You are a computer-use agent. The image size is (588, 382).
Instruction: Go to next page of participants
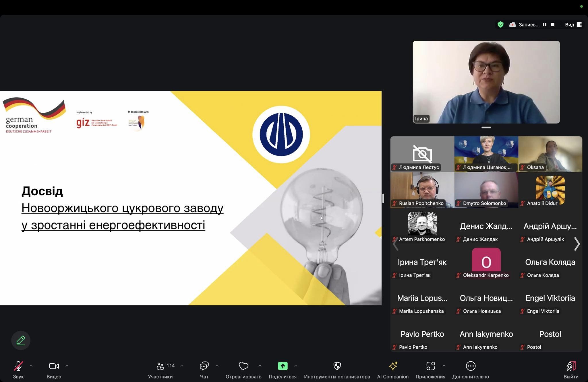tap(577, 244)
